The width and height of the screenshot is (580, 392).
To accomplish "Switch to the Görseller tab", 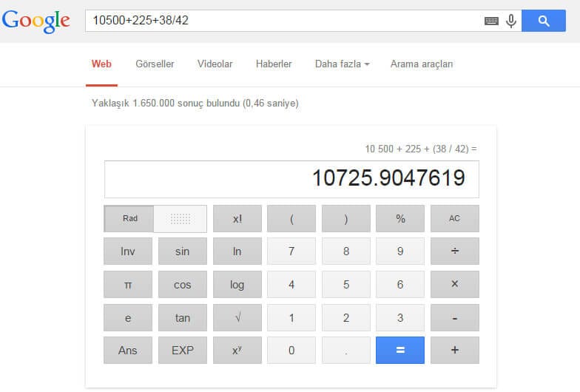I will point(155,64).
